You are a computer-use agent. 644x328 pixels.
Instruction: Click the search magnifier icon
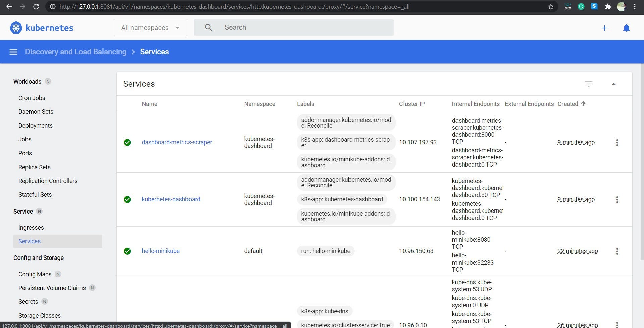tap(208, 28)
